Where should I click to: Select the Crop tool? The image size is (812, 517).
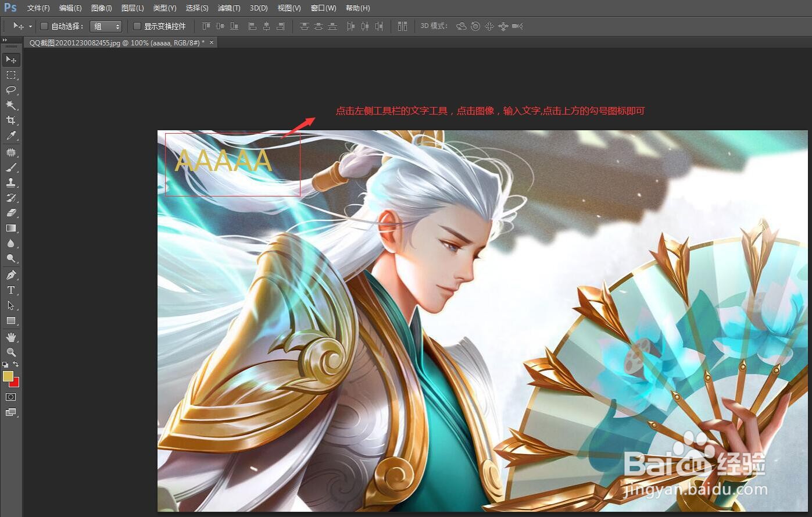coord(11,120)
